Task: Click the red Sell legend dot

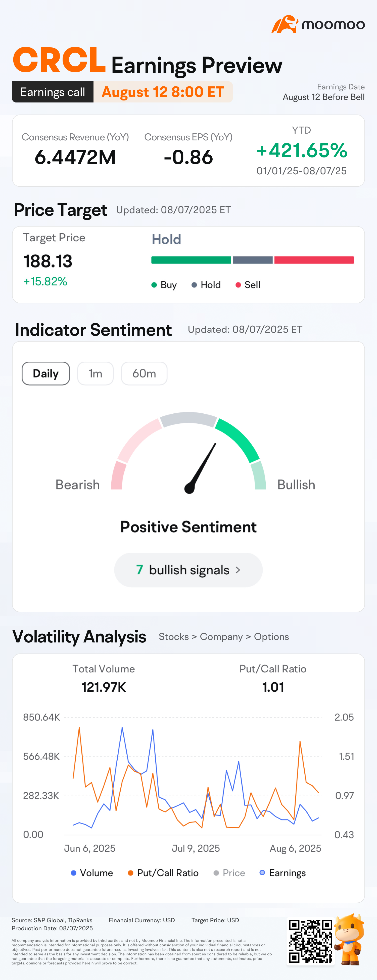Action: click(x=238, y=285)
